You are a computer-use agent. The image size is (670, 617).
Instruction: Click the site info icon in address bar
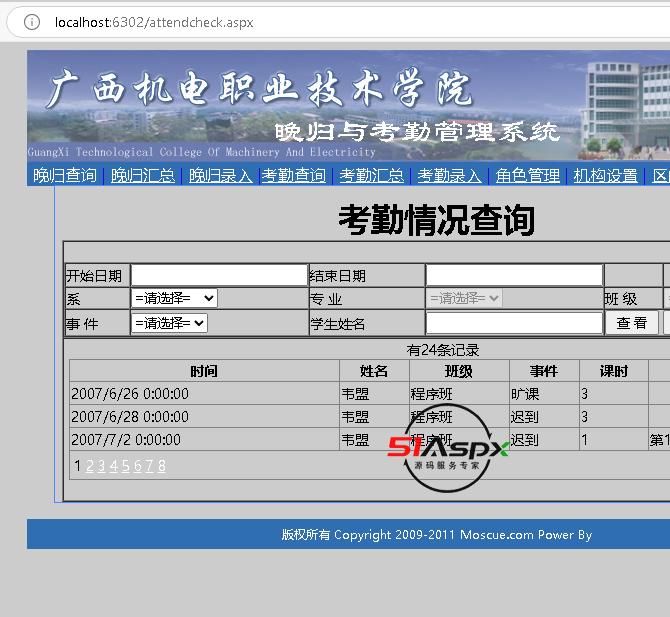point(31,22)
